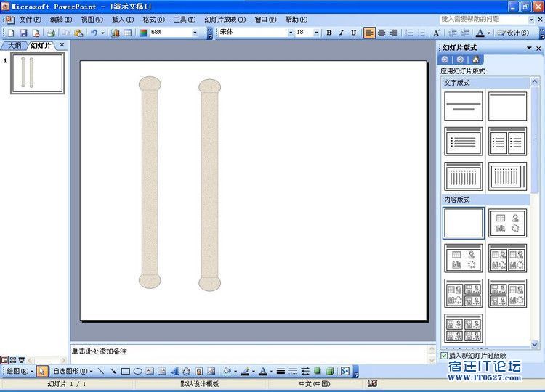The image size is (545, 392).
Task: Open the 宋体 font name dropdown
Action: 291,33
